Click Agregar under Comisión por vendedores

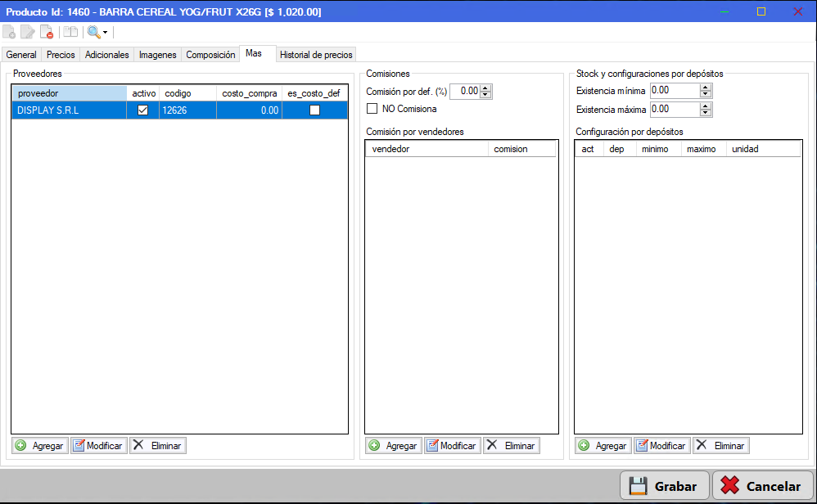(x=394, y=446)
